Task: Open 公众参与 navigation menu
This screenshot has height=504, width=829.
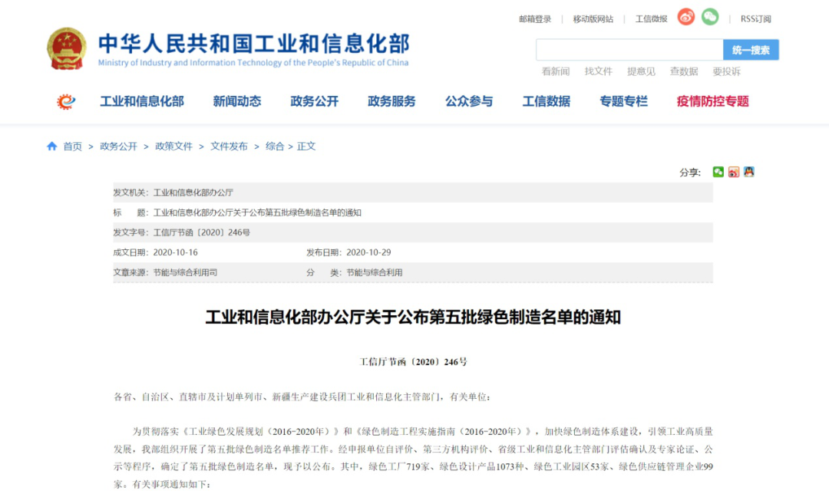Action: (x=468, y=101)
